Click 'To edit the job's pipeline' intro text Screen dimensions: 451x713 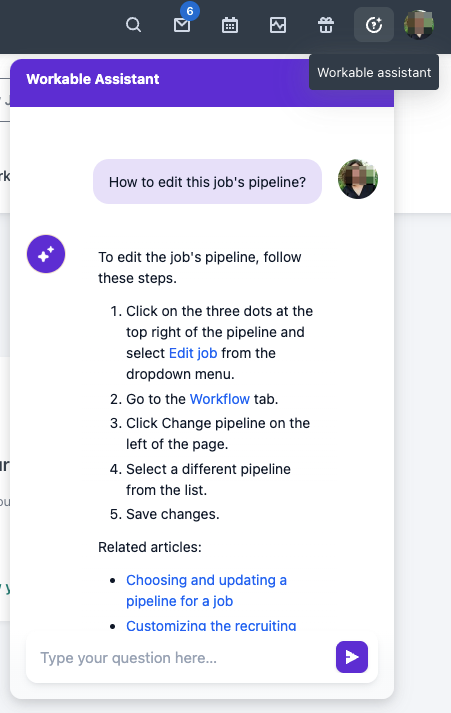[x=200, y=267]
